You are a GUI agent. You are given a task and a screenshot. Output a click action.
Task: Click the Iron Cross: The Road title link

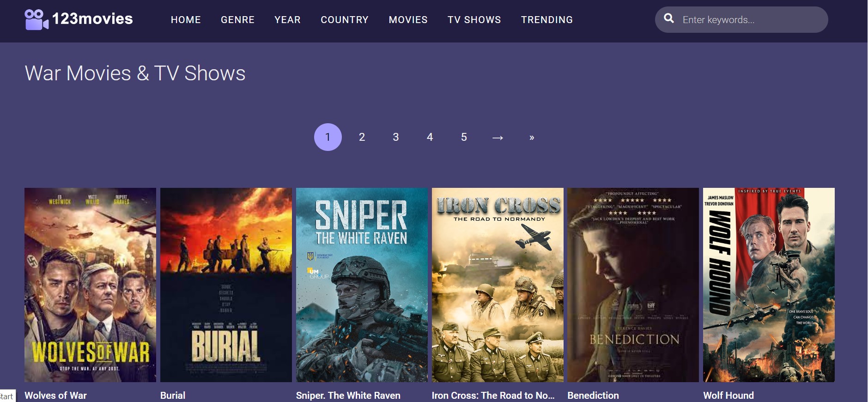click(x=493, y=396)
